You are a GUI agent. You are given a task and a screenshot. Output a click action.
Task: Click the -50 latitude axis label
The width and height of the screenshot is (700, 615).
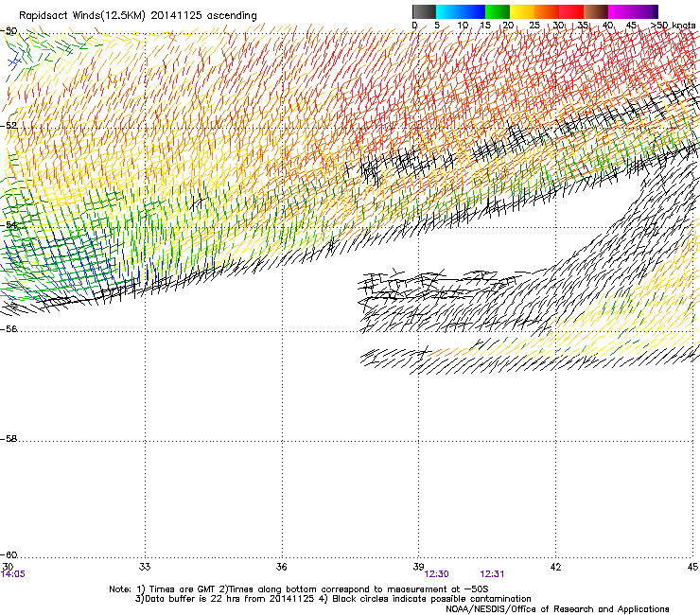click(9, 31)
